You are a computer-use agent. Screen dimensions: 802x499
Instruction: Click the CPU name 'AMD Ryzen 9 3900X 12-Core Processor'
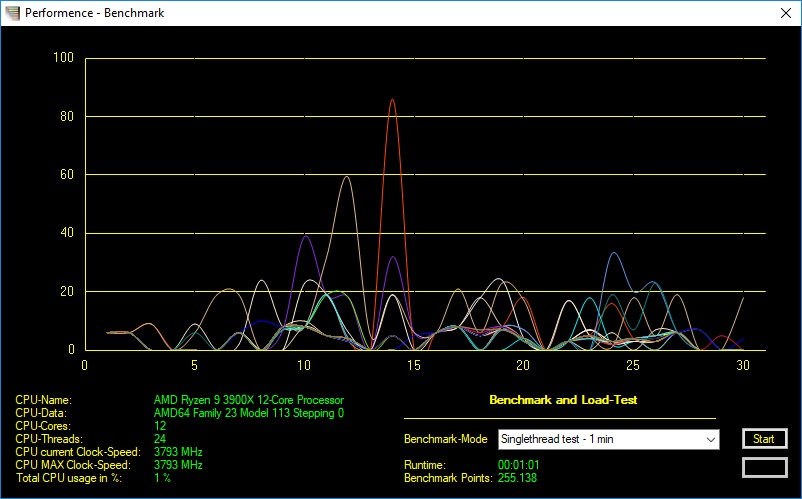[x=249, y=400]
